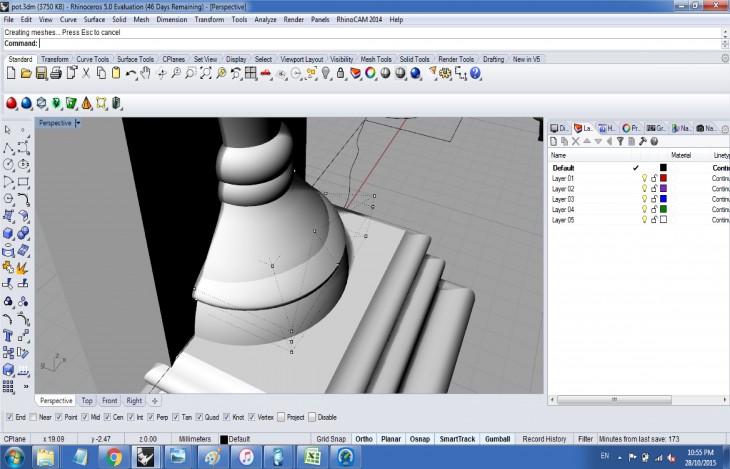Switch to the Mesh Tools toolbar tab
Image resolution: width=730 pixels, height=469 pixels.
(376, 59)
